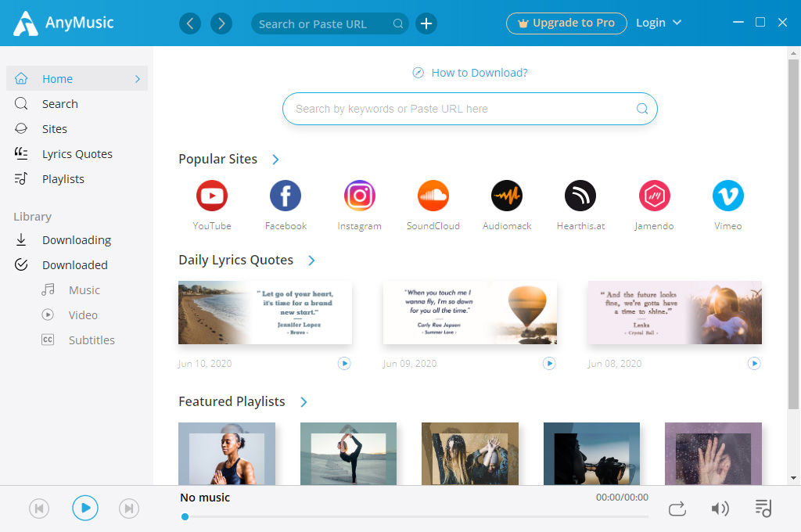
Task: Expand the Popular Sites section arrow
Action: tap(276, 160)
